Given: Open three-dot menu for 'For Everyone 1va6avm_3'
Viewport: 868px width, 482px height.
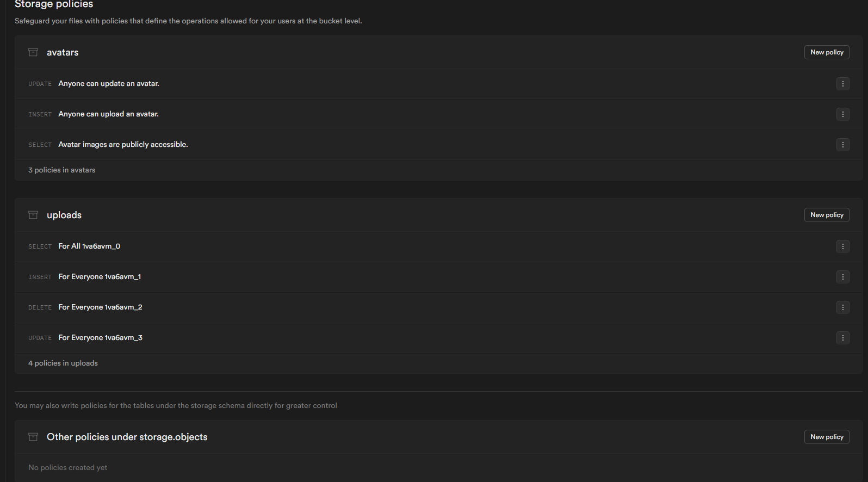Looking at the screenshot, I should [842, 338].
